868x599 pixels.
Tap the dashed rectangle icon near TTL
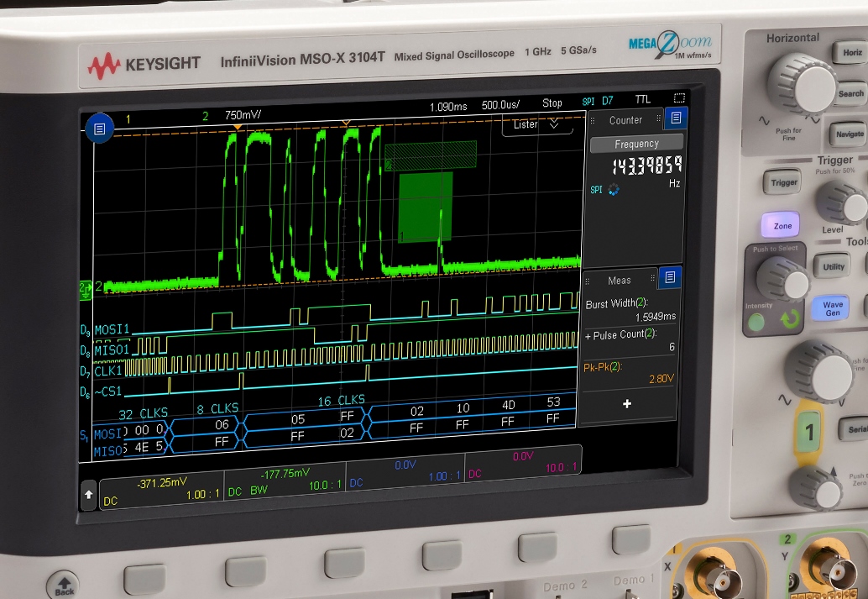click(x=679, y=99)
